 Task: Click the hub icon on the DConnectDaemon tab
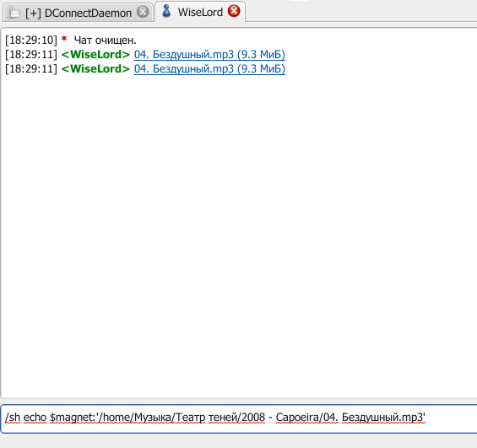coord(14,13)
